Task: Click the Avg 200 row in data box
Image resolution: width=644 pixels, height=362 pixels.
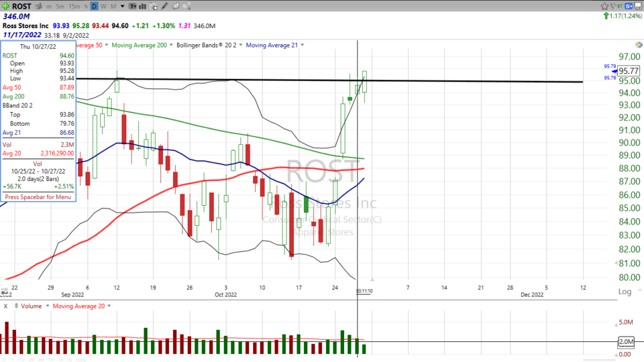Action: [38, 97]
